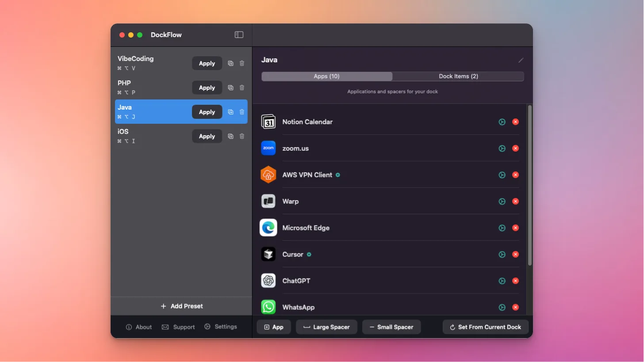Viewport: 644px width, 362px height.
Task: Remove zoom.us from the list
Action: [x=515, y=149]
